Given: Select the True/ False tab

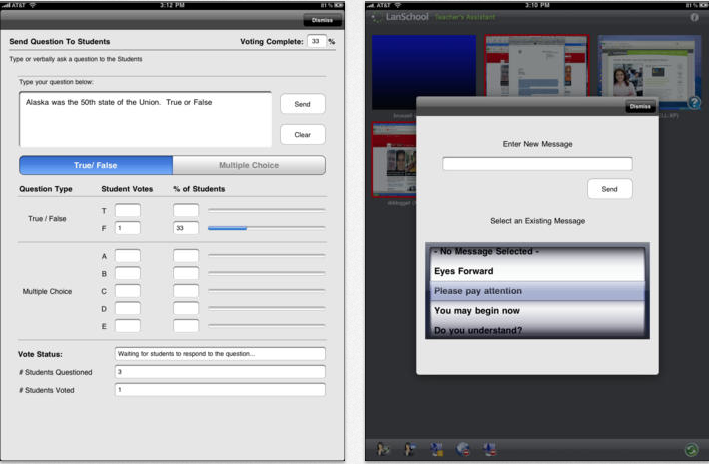Looking at the screenshot, I should (x=96, y=166).
